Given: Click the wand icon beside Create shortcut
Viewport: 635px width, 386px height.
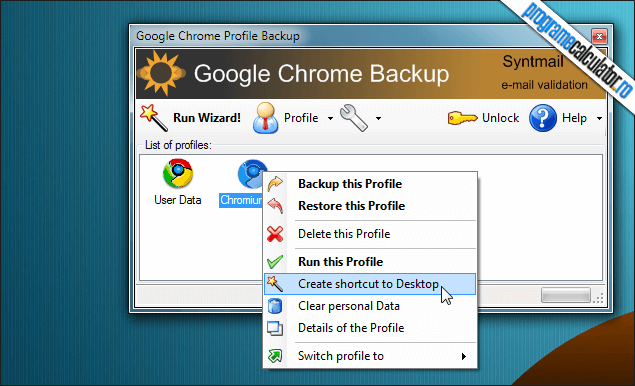Looking at the screenshot, I should pyautogui.click(x=275, y=284).
